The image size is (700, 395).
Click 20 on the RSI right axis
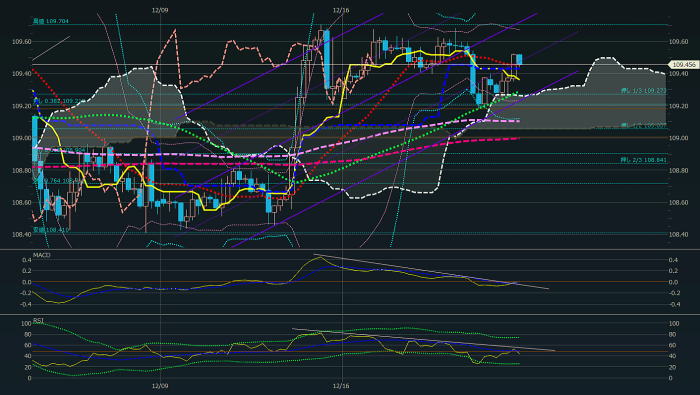click(673, 367)
